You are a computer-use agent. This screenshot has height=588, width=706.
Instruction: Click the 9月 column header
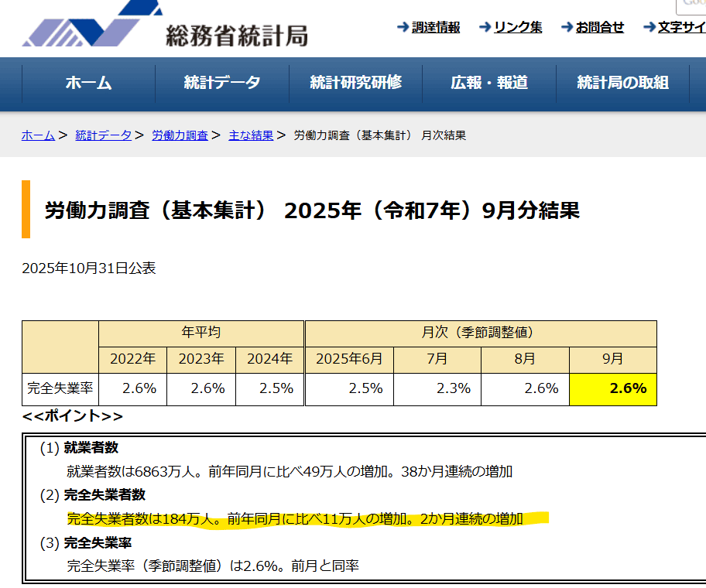613,360
